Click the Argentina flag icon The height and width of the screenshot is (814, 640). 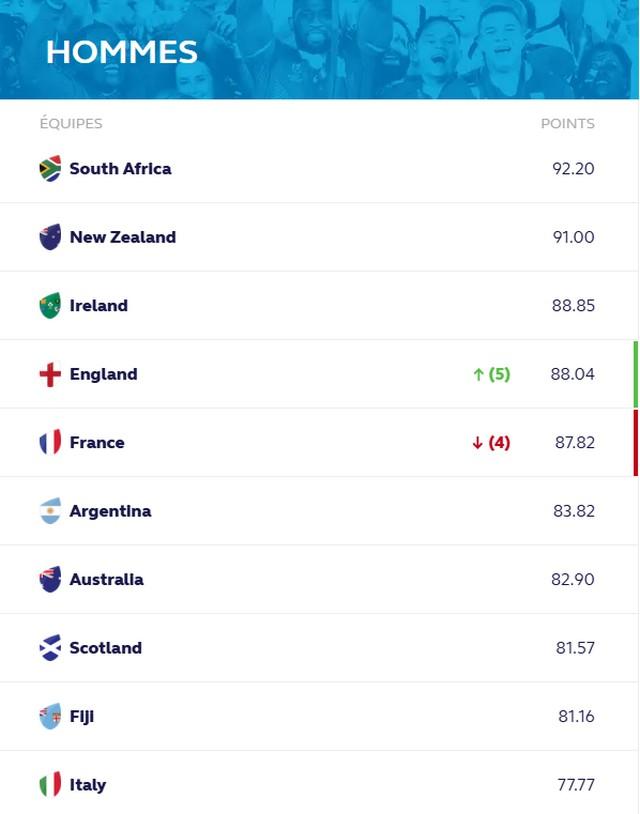point(50,511)
